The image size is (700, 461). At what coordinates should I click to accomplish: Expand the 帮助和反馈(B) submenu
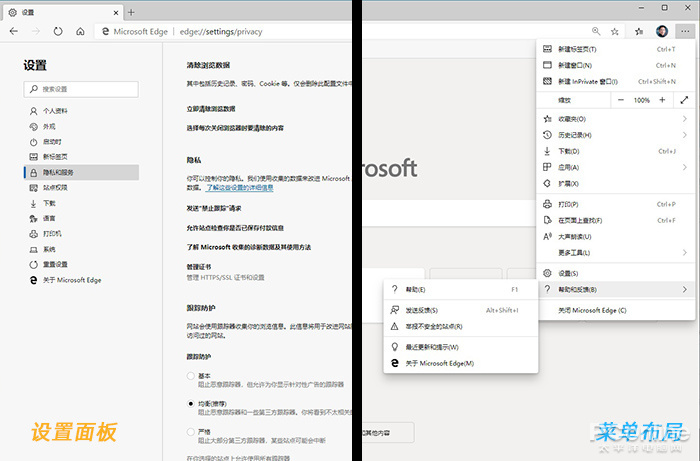tap(616, 290)
